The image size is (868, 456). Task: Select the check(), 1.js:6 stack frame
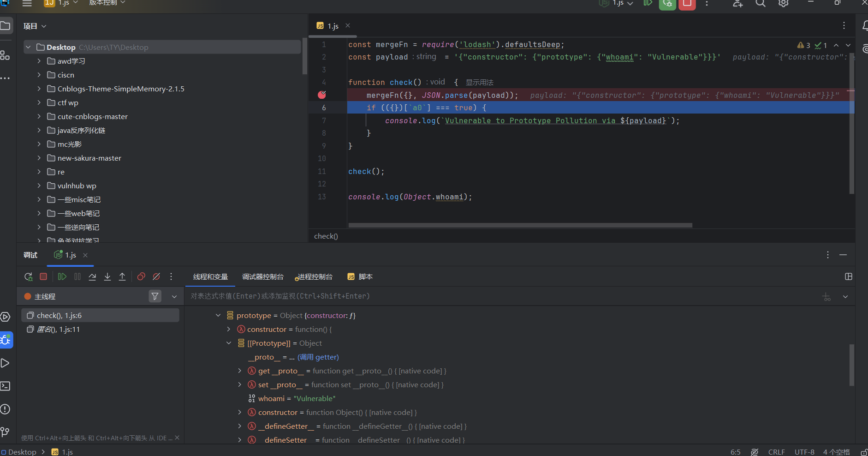tap(100, 315)
